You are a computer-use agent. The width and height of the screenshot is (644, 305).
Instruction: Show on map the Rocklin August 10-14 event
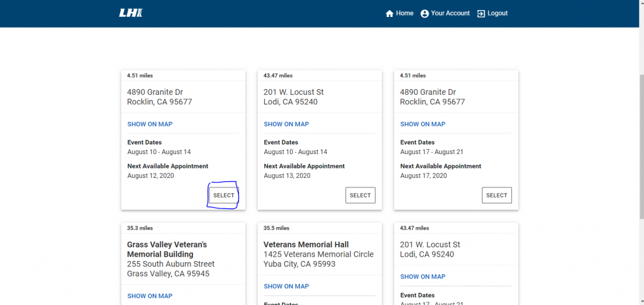pyautogui.click(x=150, y=125)
